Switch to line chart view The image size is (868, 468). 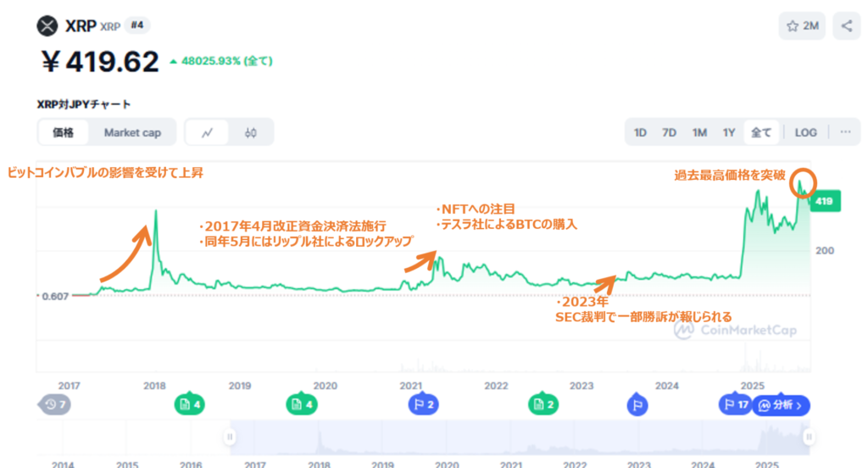tap(207, 132)
